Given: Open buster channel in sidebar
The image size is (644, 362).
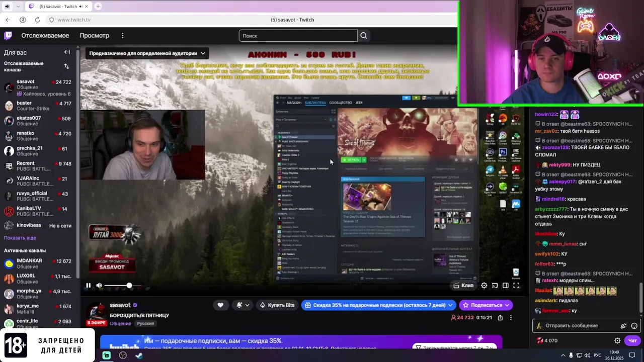Looking at the screenshot, I should click(x=39, y=106).
